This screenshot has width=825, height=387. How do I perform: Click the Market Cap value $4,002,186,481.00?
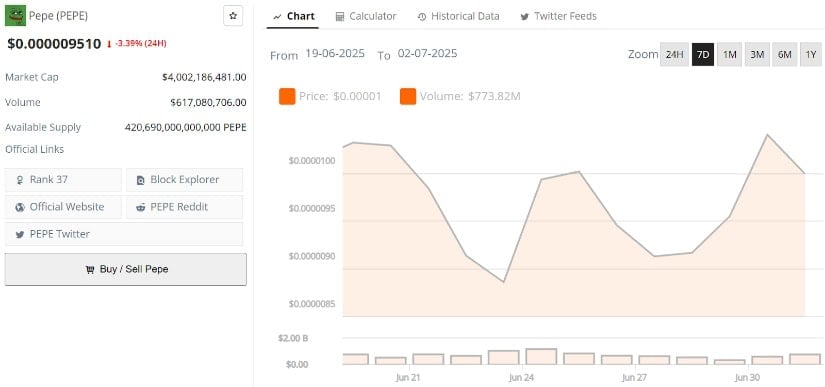coord(204,77)
